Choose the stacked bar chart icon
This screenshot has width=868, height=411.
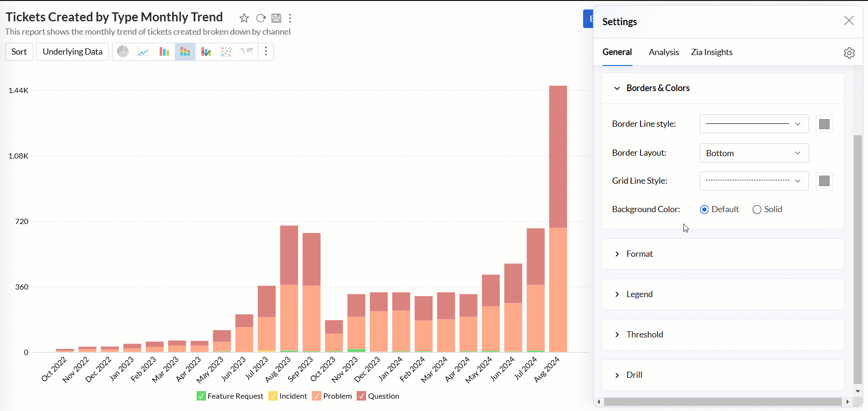(x=185, y=52)
